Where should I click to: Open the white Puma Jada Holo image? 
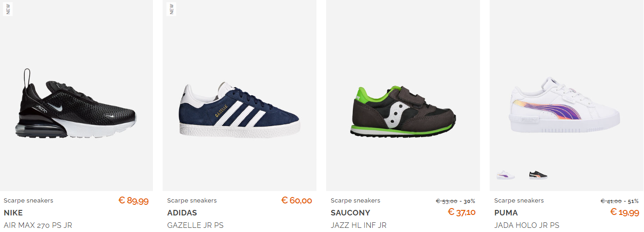click(564, 105)
